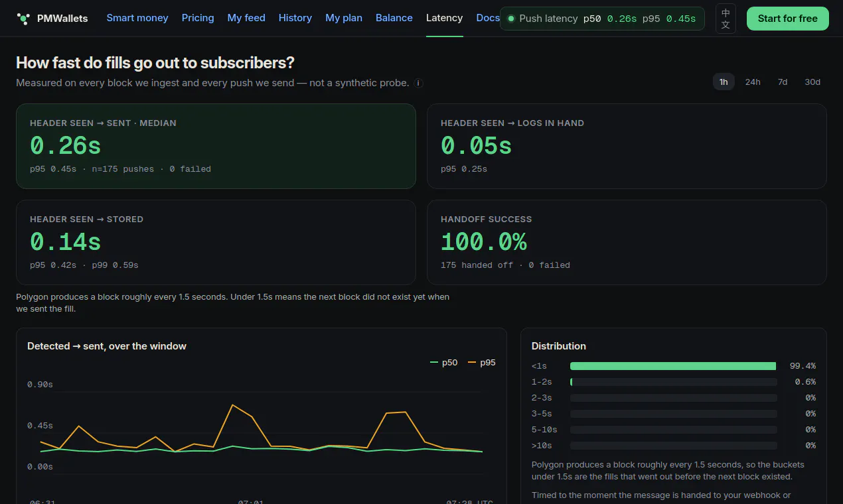Image resolution: width=843 pixels, height=504 pixels.
Task: Click the 1-2s distribution bar
Action: 673,382
